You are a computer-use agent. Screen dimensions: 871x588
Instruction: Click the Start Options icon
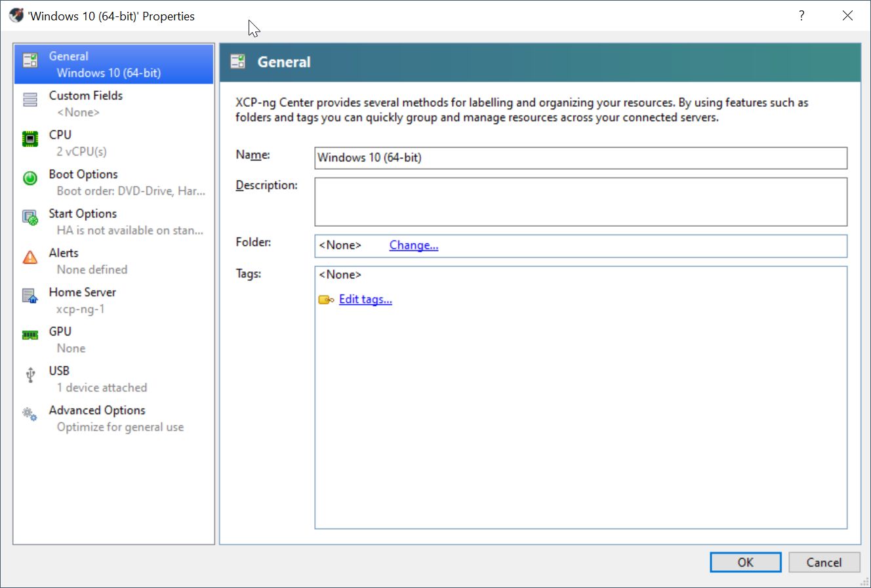[30, 218]
